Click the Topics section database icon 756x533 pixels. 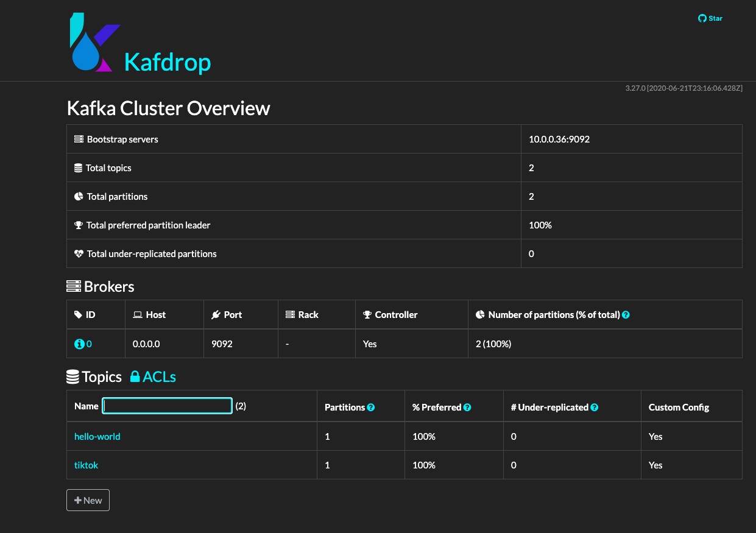click(x=73, y=376)
